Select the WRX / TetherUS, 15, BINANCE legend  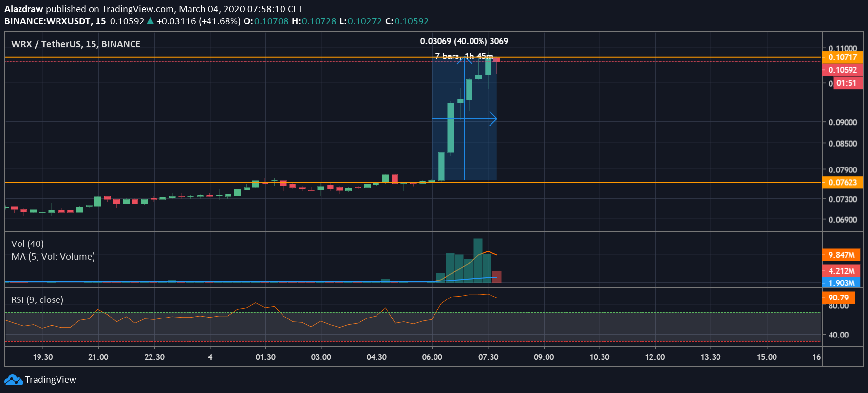point(75,44)
